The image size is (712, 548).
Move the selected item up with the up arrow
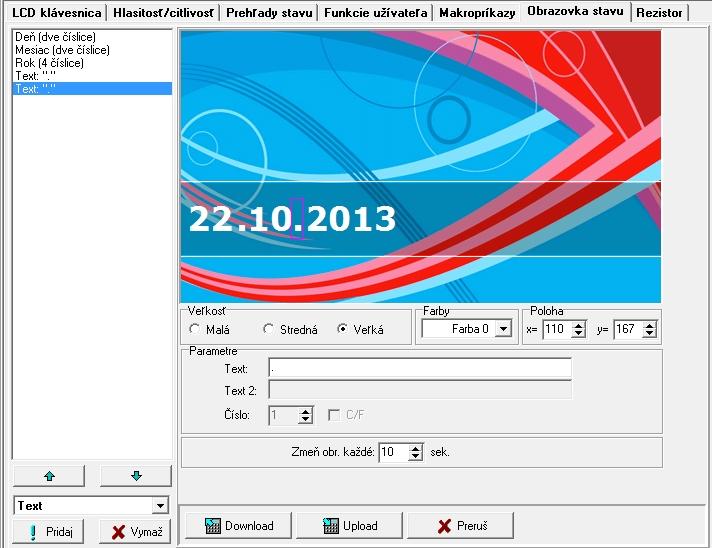[49, 476]
